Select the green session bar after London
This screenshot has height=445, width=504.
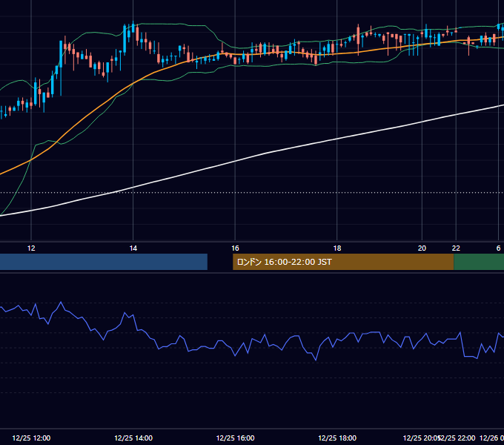click(479, 262)
